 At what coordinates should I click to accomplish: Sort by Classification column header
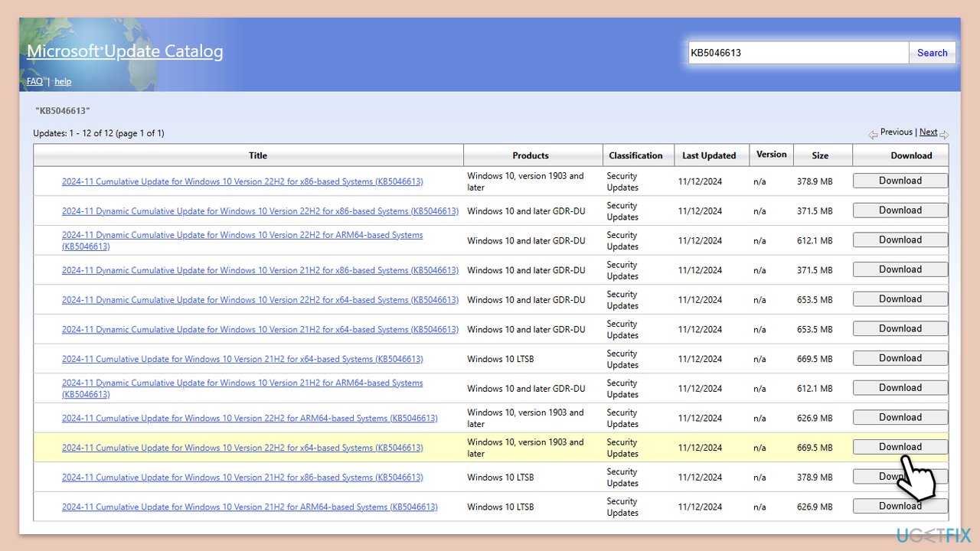(x=635, y=155)
